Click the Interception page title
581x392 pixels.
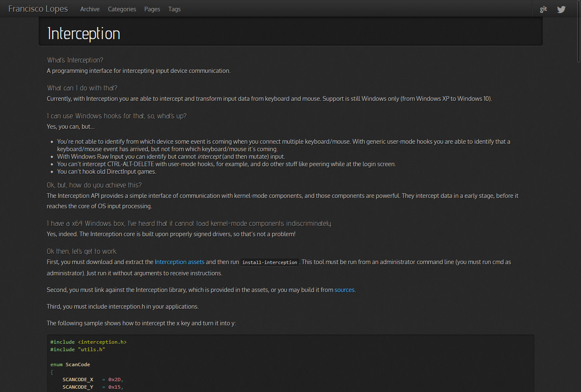[84, 34]
